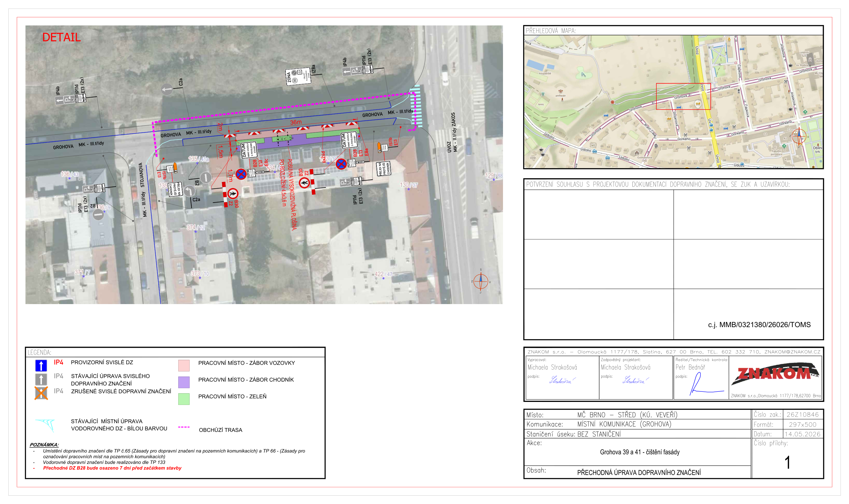Click parcel number 422/47

point(383,274)
